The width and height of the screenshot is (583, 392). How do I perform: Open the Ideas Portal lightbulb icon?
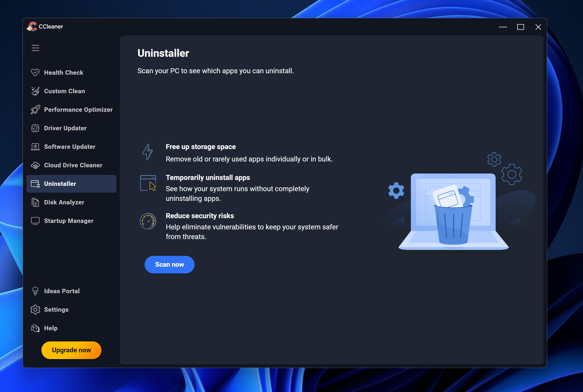[x=35, y=291]
